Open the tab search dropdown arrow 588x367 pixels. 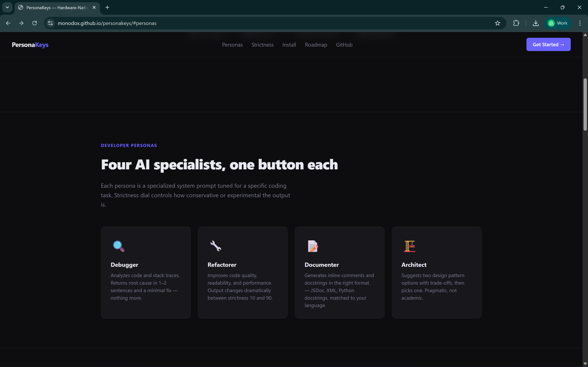point(7,7)
